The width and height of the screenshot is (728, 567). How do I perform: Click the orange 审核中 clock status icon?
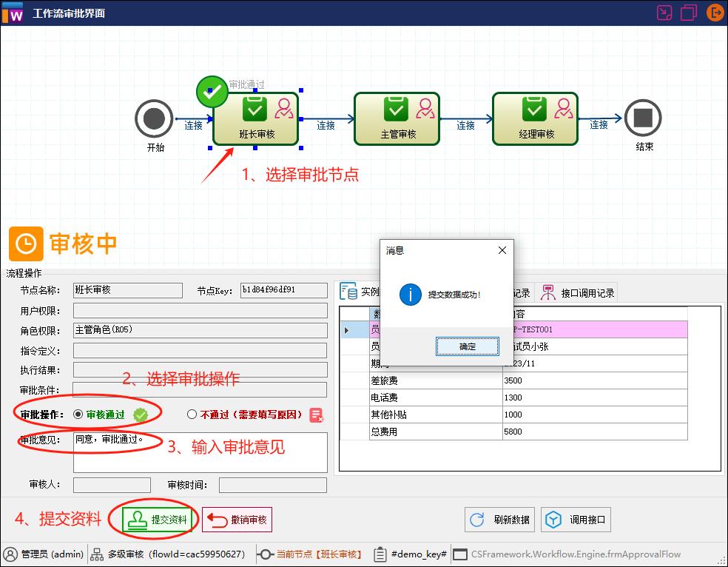pos(26,243)
